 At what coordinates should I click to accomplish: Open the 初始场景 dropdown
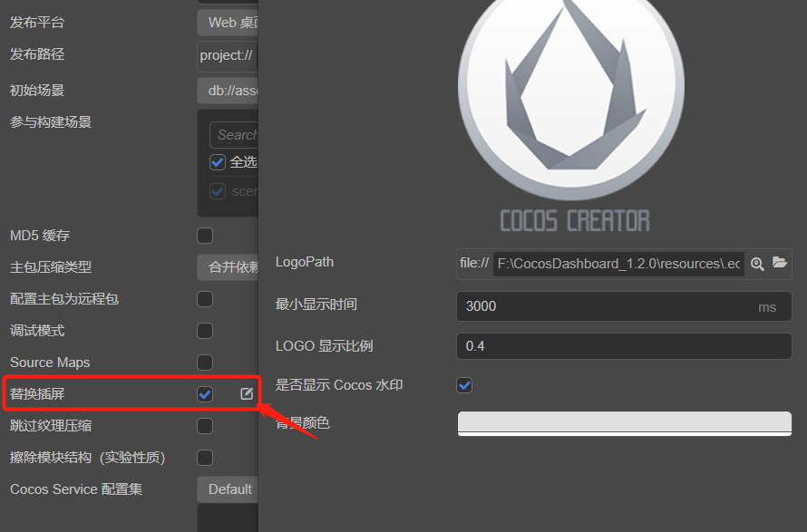pos(228,91)
